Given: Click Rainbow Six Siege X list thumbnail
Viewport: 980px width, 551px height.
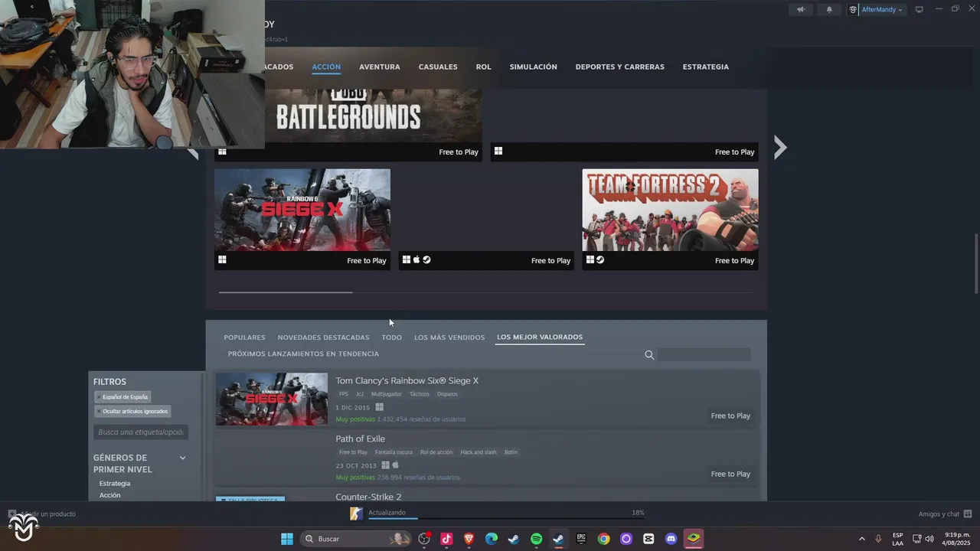Looking at the screenshot, I should tap(272, 399).
